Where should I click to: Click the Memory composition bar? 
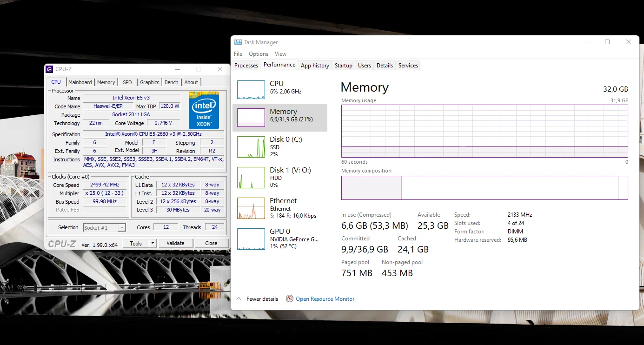485,188
